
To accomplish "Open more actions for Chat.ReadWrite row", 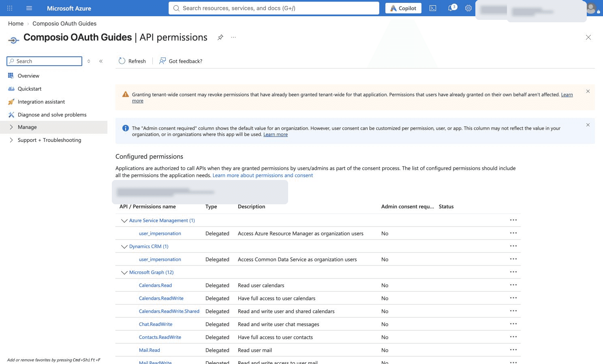I will (x=513, y=324).
